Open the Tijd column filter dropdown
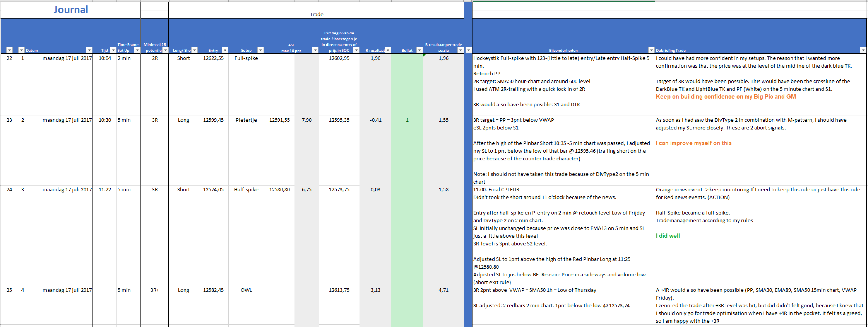Image resolution: width=868 pixels, height=327 pixels. 113,50
